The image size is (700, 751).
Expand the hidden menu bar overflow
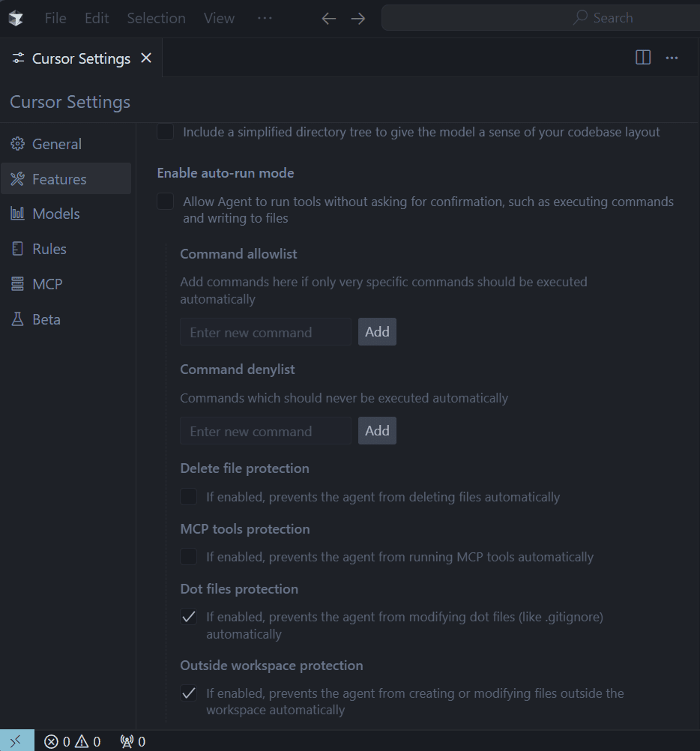(x=265, y=18)
